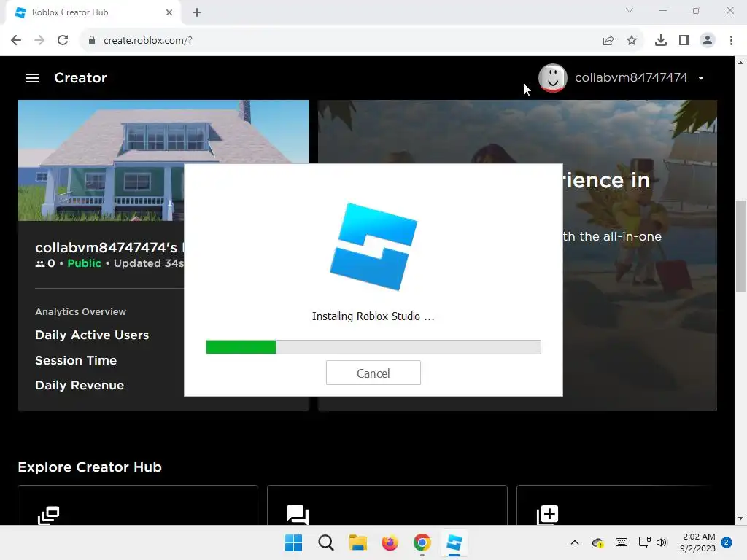747x560 pixels.
Task: Go back to the previous page
Action: click(16, 41)
